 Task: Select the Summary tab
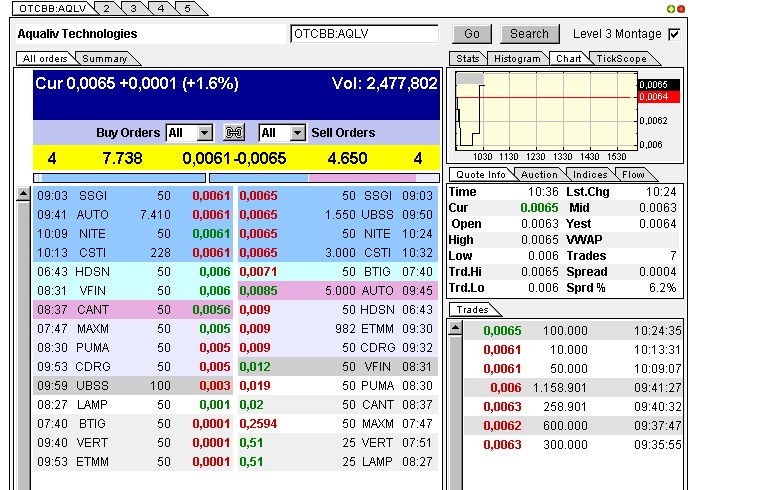pos(104,58)
